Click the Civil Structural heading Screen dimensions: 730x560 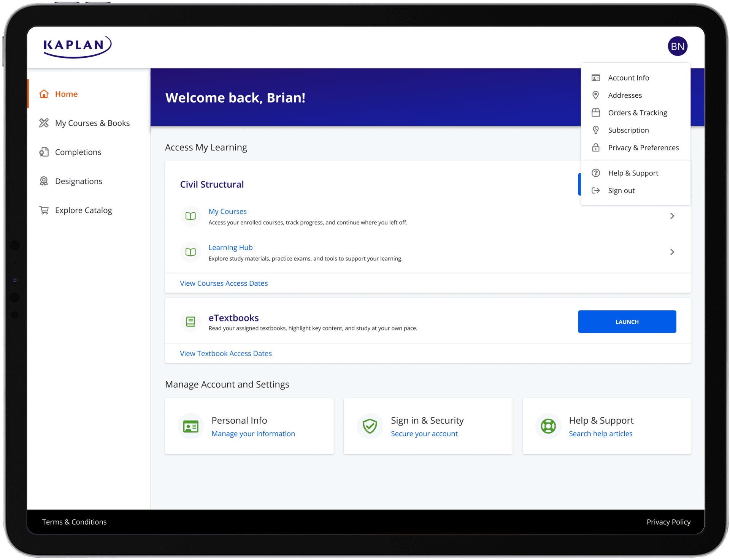212,184
